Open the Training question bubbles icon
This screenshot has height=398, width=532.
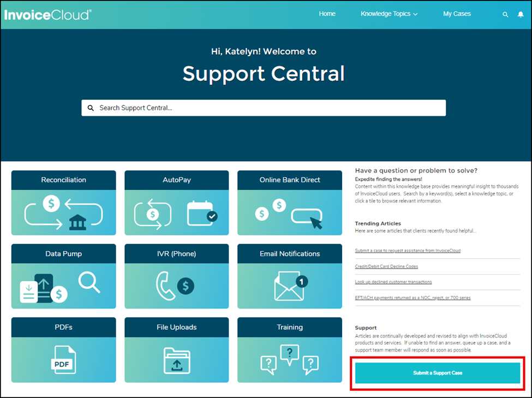(x=289, y=360)
